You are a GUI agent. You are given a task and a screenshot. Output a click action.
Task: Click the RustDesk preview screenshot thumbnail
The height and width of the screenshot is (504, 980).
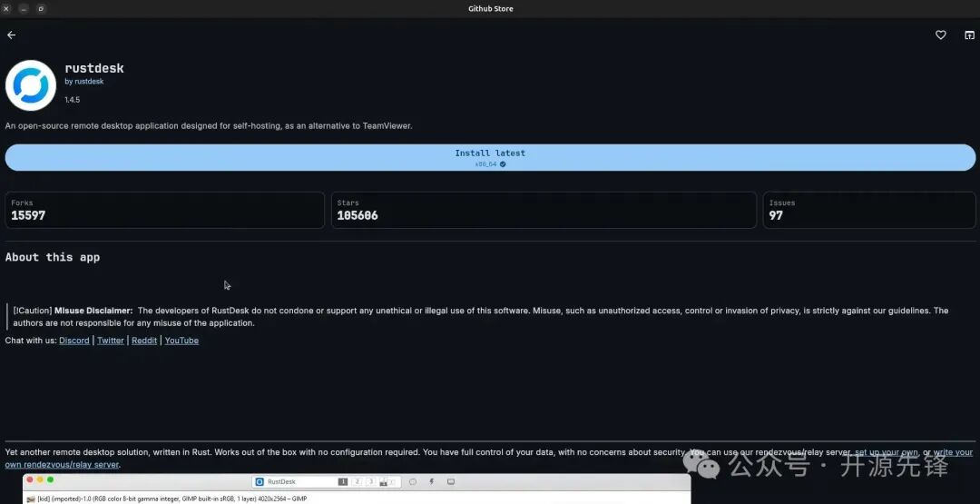[x=357, y=489]
